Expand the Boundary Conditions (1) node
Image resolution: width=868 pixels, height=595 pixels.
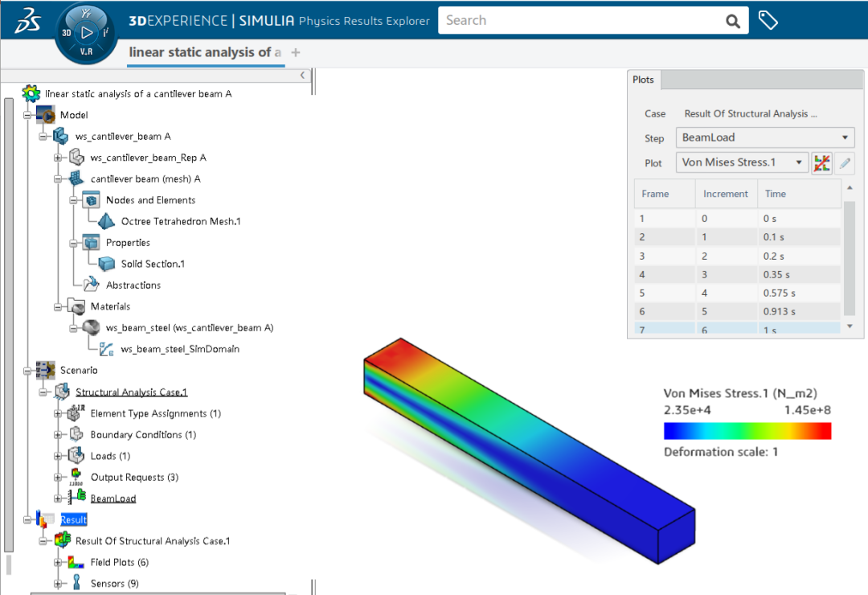(x=58, y=435)
